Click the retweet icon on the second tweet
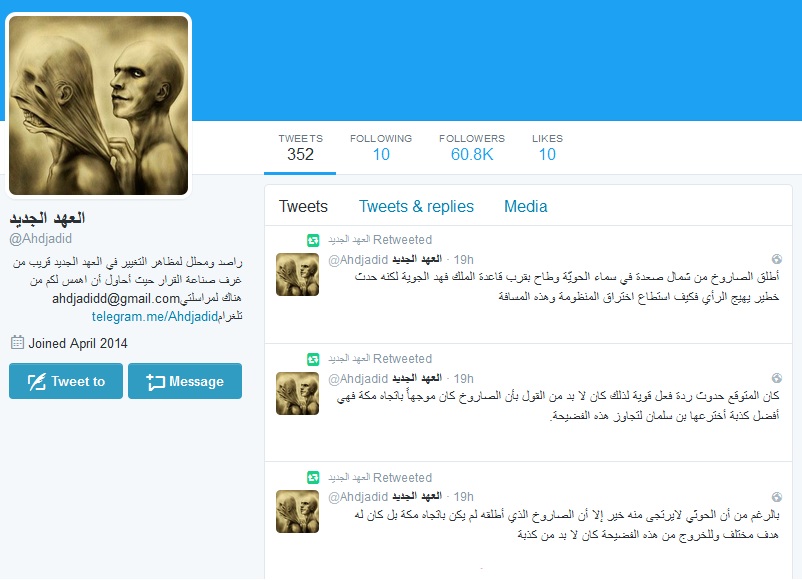 click(x=313, y=359)
